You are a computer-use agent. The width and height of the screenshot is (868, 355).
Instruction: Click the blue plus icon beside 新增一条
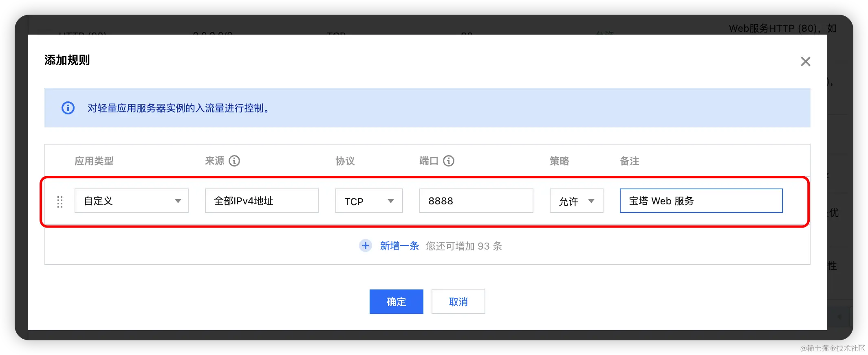tap(366, 245)
